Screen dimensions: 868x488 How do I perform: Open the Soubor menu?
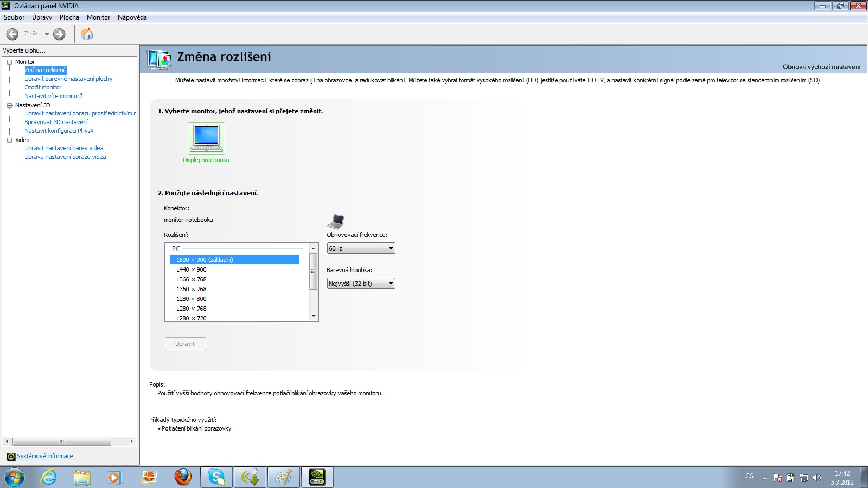pos(14,17)
